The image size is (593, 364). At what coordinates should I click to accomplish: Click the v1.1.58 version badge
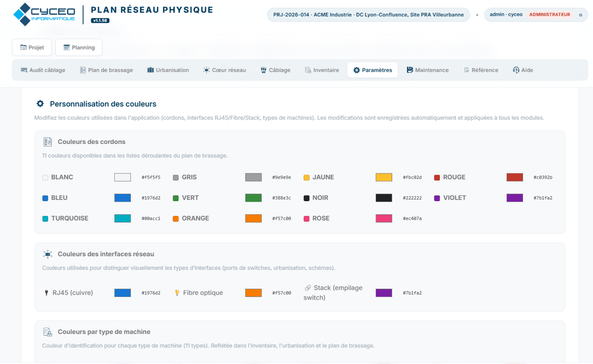tap(100, 20)
